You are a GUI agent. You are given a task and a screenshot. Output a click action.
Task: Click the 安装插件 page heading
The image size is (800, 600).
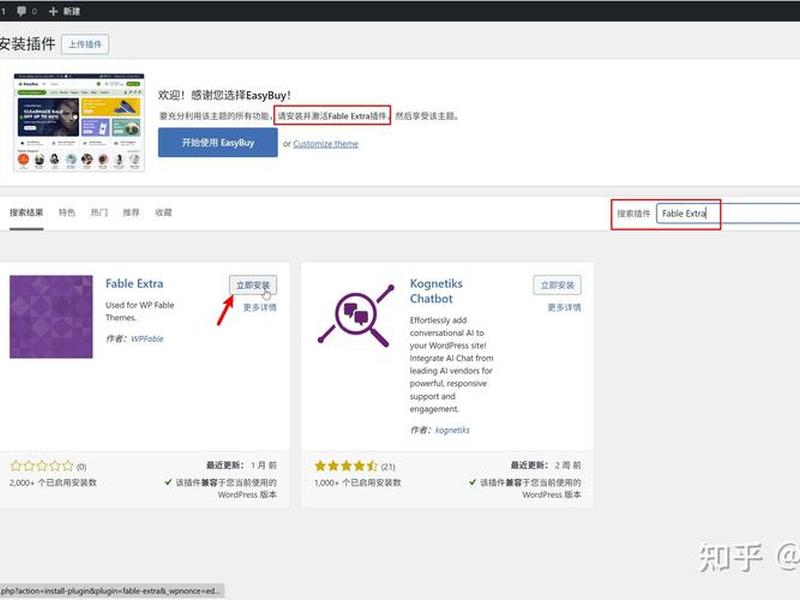click(x=28, y=44)
